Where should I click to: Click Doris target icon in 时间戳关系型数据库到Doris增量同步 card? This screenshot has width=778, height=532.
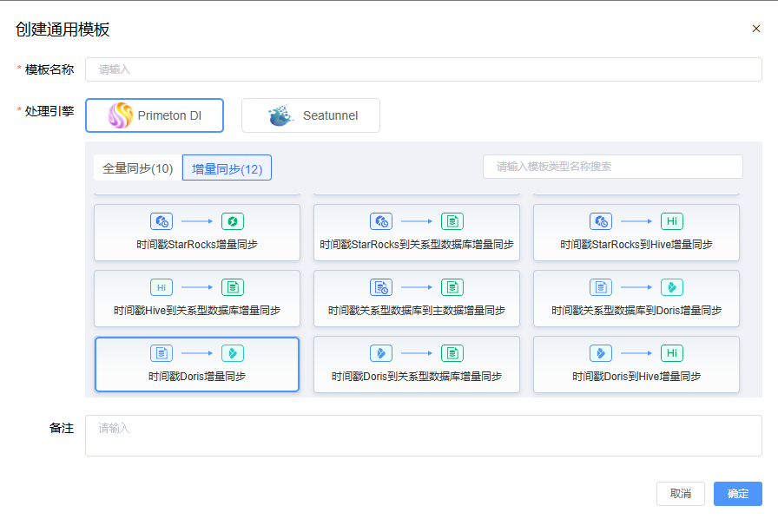pos(671,286)
